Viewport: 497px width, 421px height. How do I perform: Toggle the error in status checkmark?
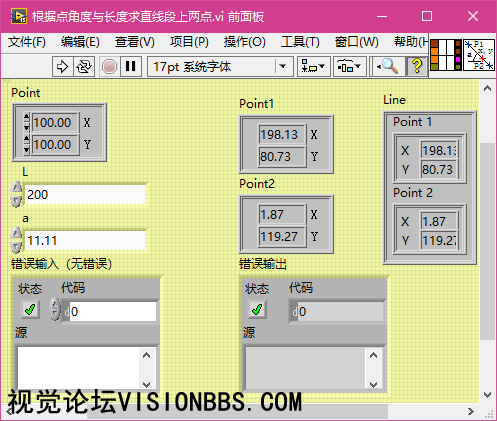point(30,309)
